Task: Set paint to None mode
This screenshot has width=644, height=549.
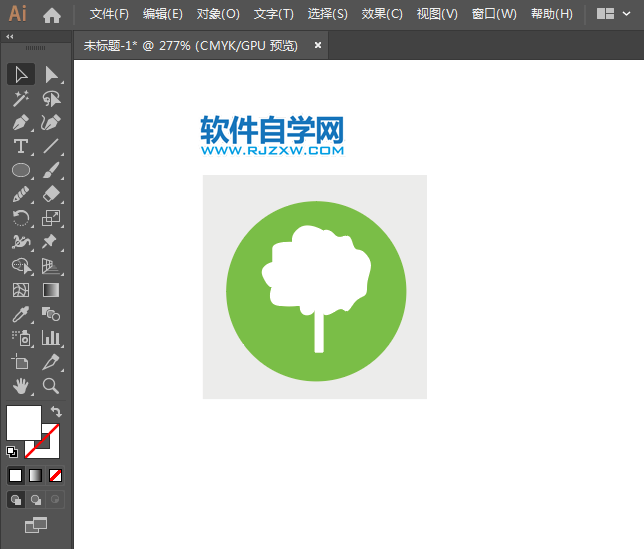Action: [x=56, y=475]
